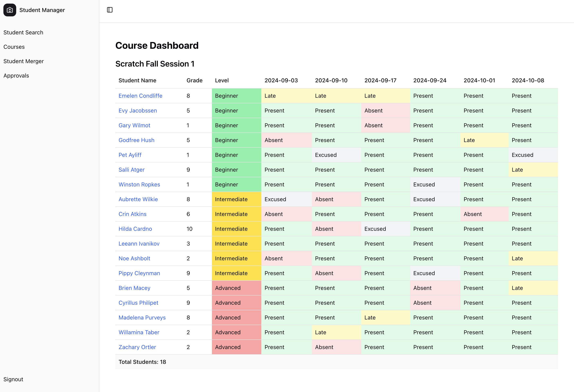This screenshot has width=574, height=392.
Task: Click the Godfree Hush student name
Action: pyautogui.click(x=136, y=140)
